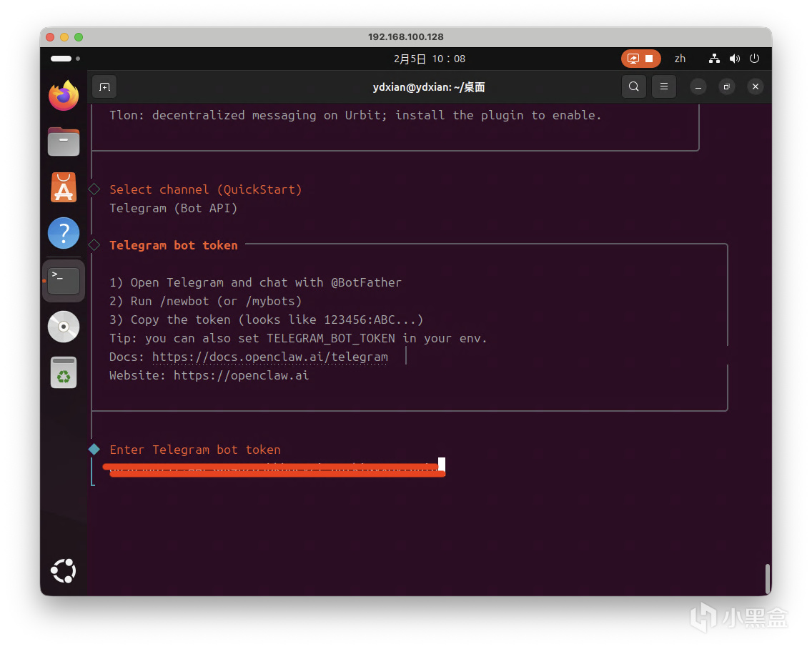Open the Trash in dock
The height and width of the screenshot is (649, 812).
pyautogui.click(x=64, y=372)
